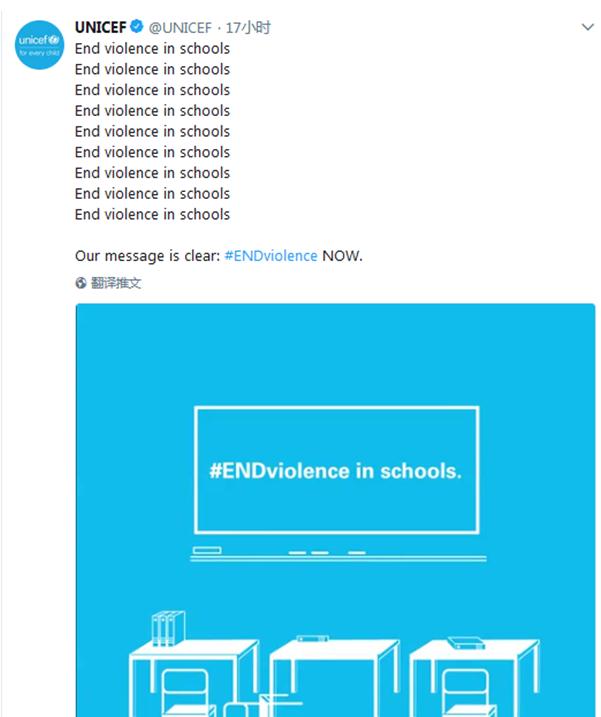601x717 pixels.
Task: Expand the tweet options chevron menu
Action: tap(587, 28)
